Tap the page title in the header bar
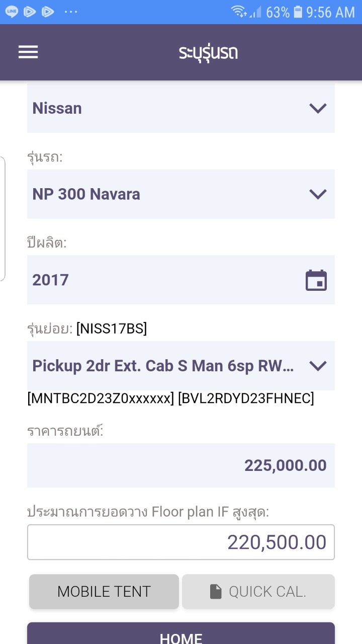Image resolution: width=362 pixels, height=644 pixels. click(x=208, y=52)
